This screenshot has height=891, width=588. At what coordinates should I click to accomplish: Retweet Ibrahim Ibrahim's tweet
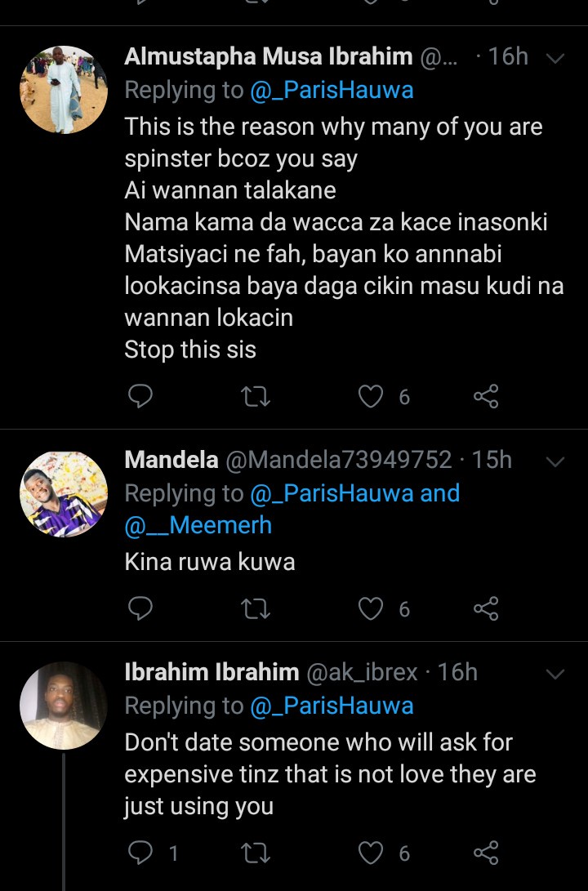pyautogui.click(x=256, y=853)
